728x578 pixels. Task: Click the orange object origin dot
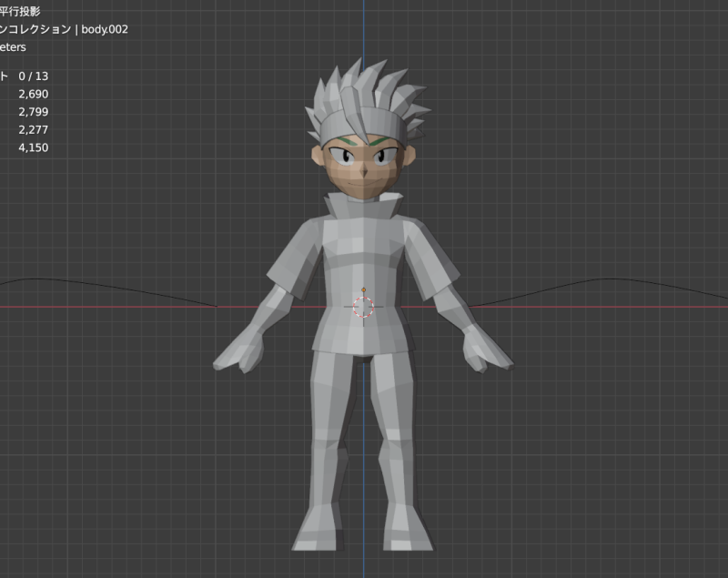pyautogui.click(x=363, y=290)
